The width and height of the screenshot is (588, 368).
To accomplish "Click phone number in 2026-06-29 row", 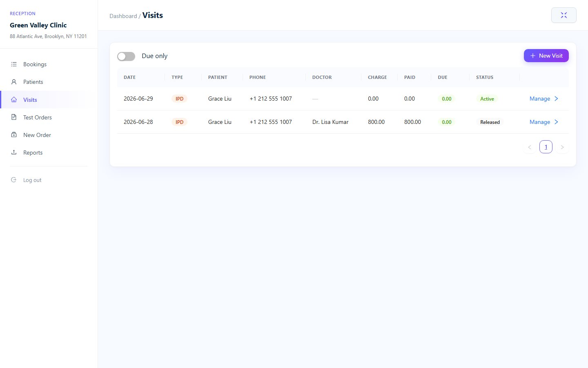I will tap(271, 99).
